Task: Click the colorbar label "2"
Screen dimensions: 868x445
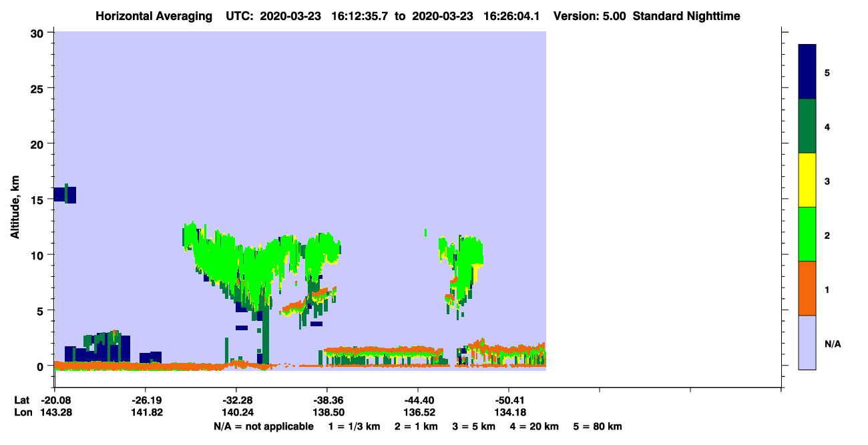Action: point(827,235)
